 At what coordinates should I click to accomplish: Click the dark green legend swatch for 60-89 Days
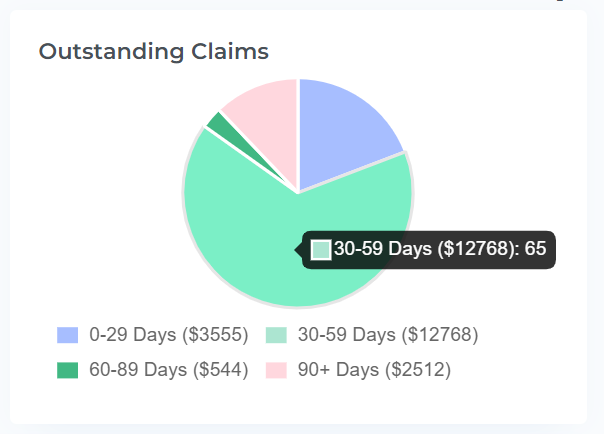(68, 370)
